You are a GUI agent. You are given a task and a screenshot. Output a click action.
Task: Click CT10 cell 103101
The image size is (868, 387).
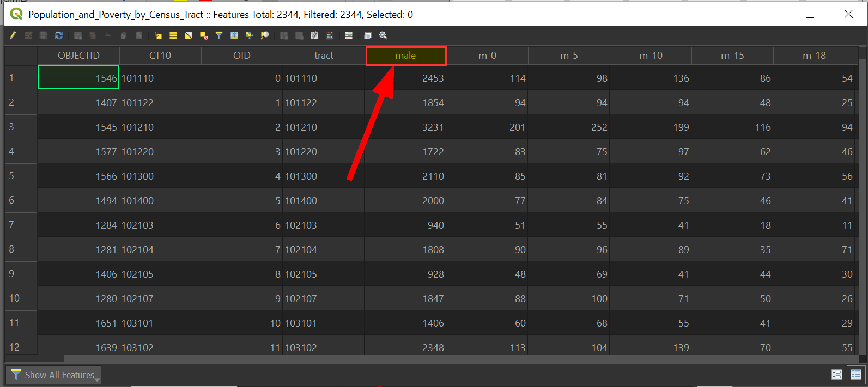pos(160,323)
